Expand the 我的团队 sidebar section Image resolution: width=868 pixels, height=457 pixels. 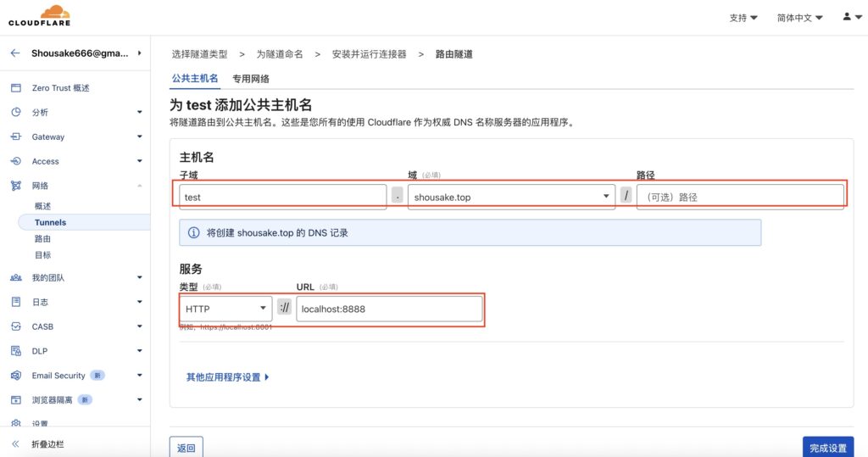pos(140,277)
